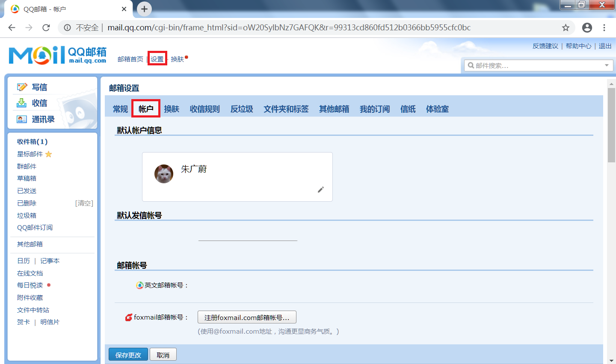616x364 pixels.
Task: Open 日历 link
Action: [x=24, y=261]
